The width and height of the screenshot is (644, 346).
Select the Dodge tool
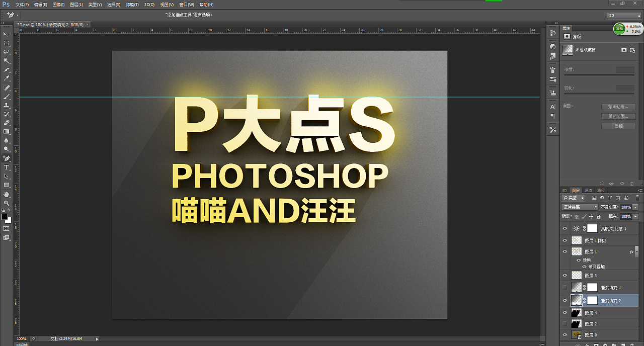[x=7, y=149]
